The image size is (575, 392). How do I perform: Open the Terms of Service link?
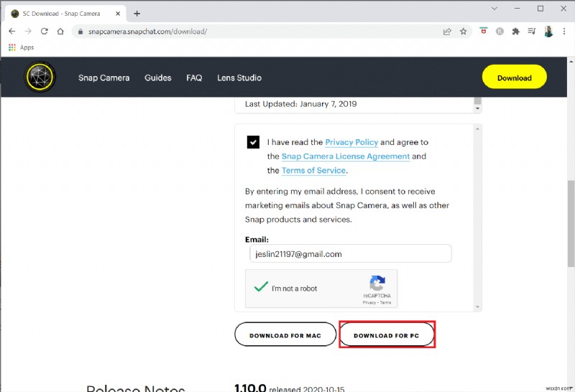(313, 170)
